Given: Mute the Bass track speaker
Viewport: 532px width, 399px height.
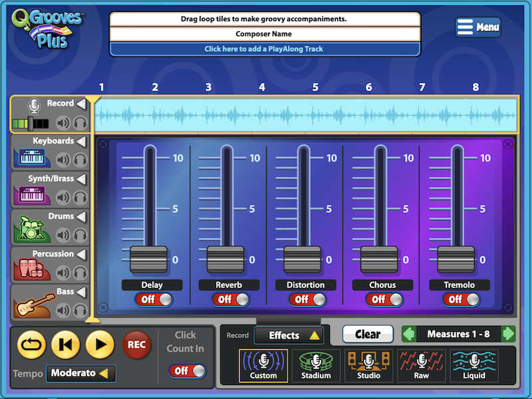Looking at the screenshot, I should pyautogui.click(x=63, y=311).
